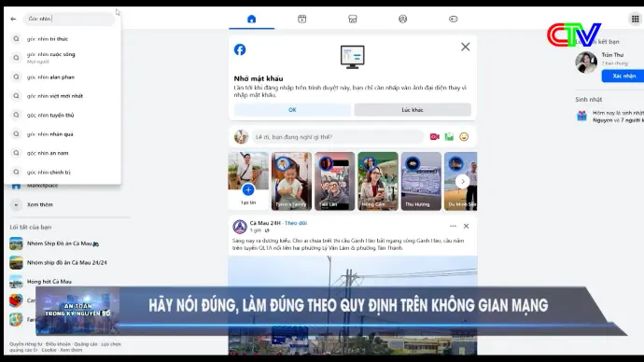Select suggestion 'góc nhìn cuộc sống'

(x=63, y=58)
